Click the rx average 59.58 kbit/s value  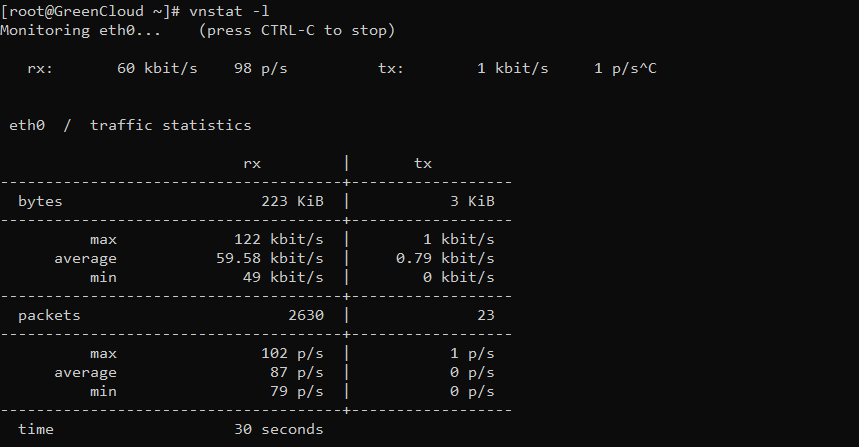pyautogui.click(x=270, y=258)
